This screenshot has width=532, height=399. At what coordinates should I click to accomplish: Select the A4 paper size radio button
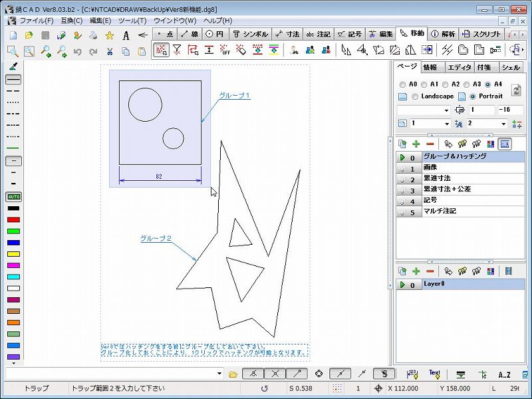click(488, 84)
